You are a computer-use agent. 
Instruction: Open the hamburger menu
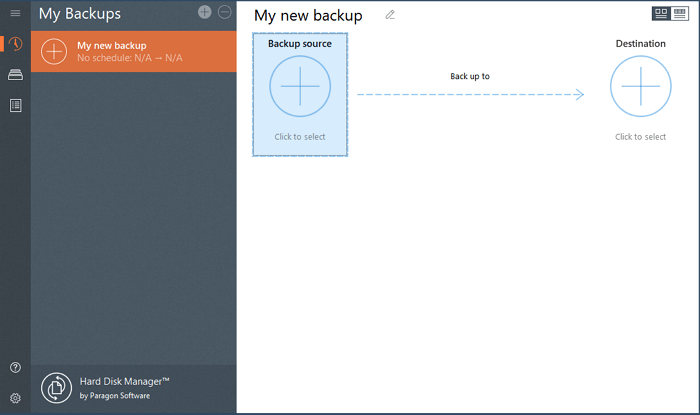(x=15, y=13)
